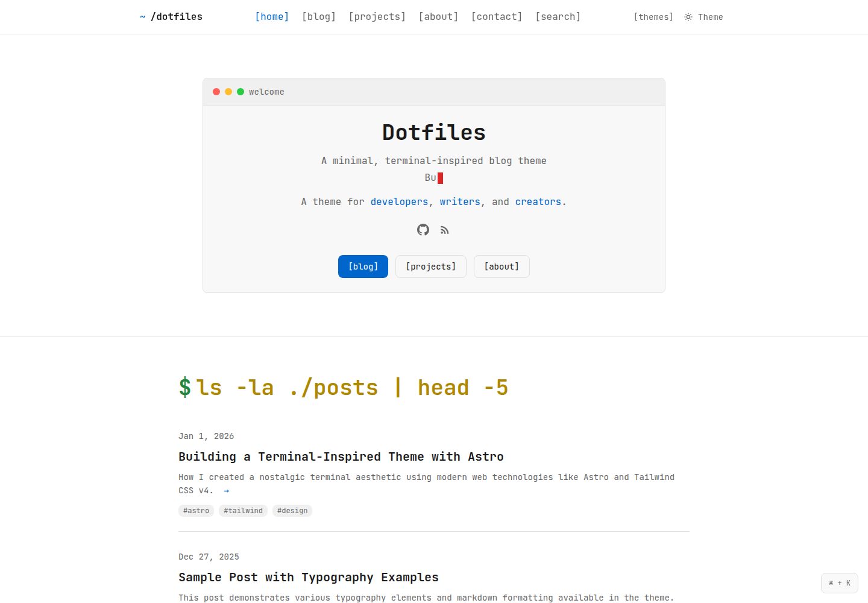
Task: Open 'Sample Post with Typography Examples'
Action: click(x=309, y=577)
